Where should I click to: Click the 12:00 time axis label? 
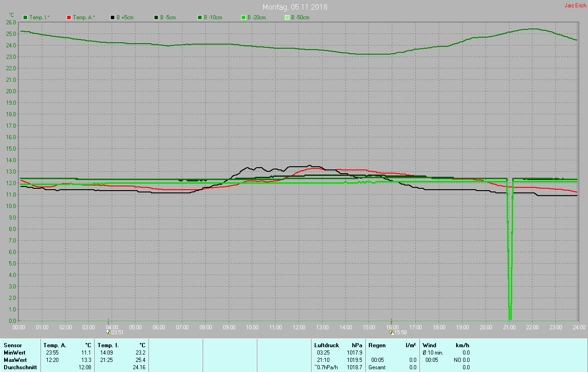(x=299, y=327)
